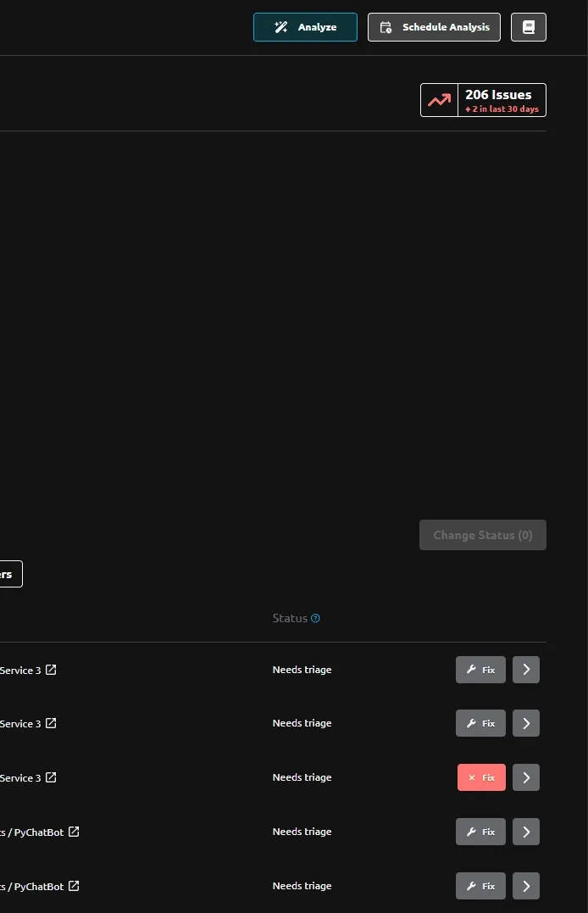588x913 pixels.
Task: Open Service 3 link icon in red Fix row
Action: [x=51, y=777]
